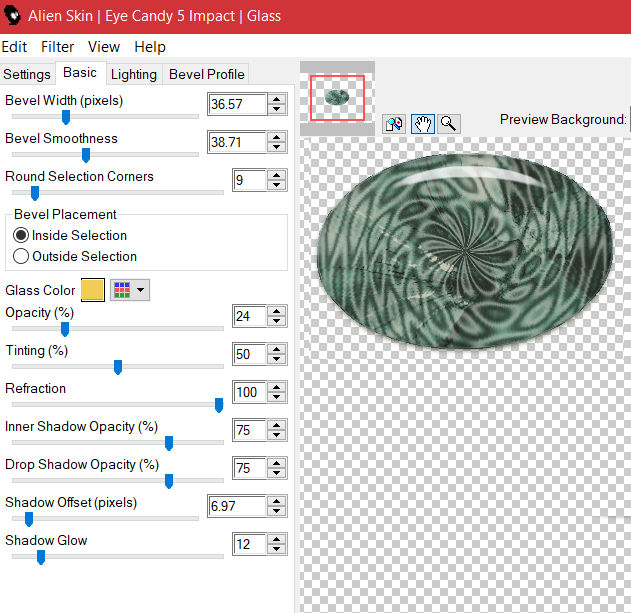Switch to the Bevel Profile tab
631x613 pixels.
(x=206, y=74)
